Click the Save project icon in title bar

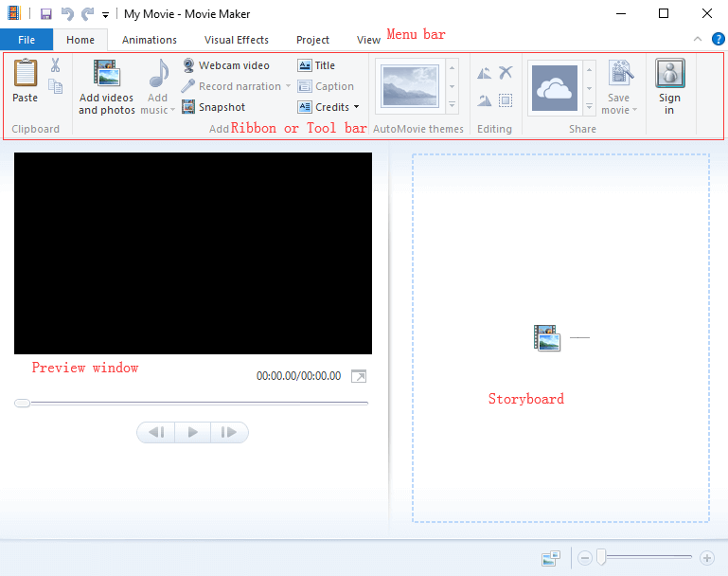click(46, 14)
